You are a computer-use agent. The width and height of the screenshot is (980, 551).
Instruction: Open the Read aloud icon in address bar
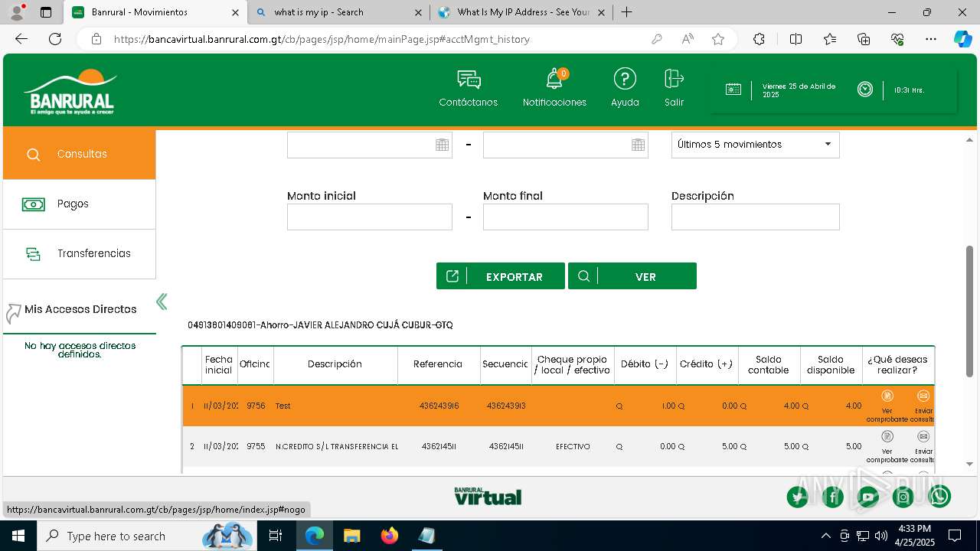tap(688, 39)
